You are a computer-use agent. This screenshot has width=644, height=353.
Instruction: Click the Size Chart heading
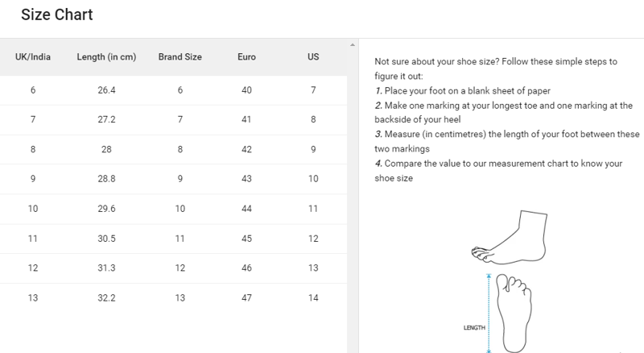click(57, 15)
